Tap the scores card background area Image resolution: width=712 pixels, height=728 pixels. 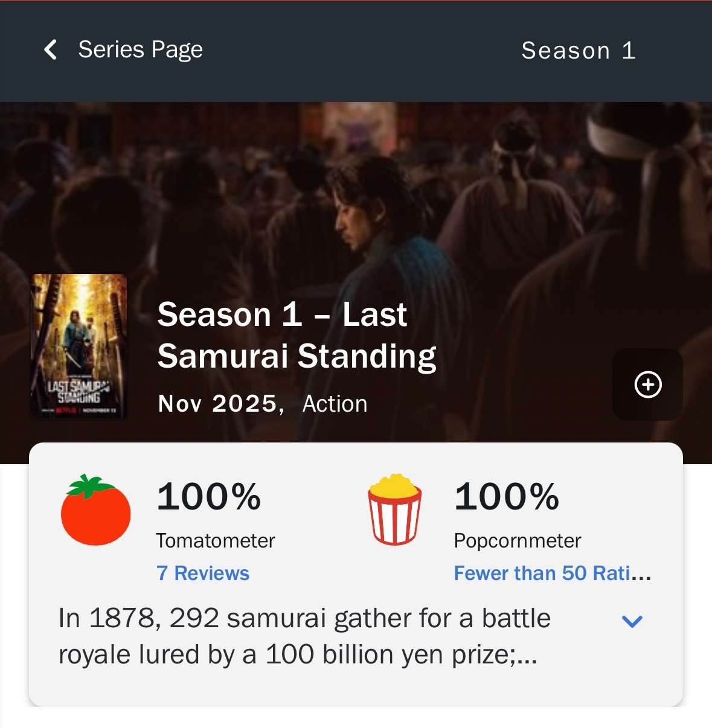[356, 574]
